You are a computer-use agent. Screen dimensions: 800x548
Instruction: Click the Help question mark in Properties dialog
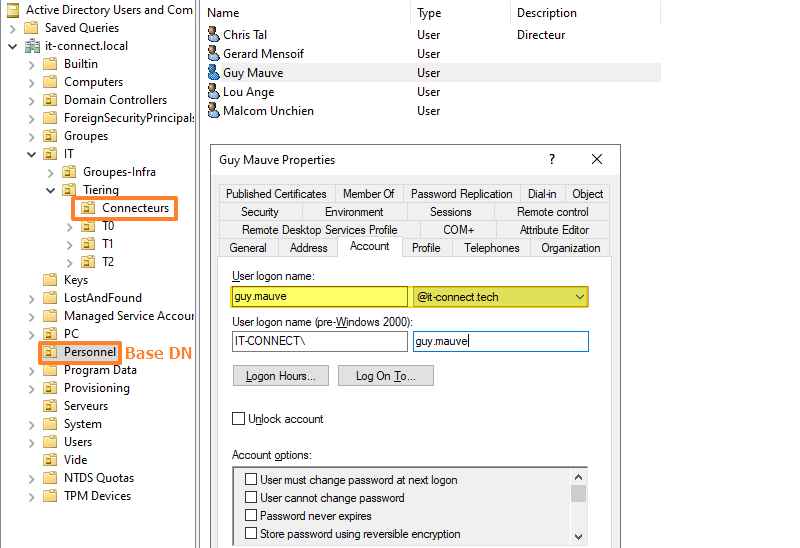point(552,159)
